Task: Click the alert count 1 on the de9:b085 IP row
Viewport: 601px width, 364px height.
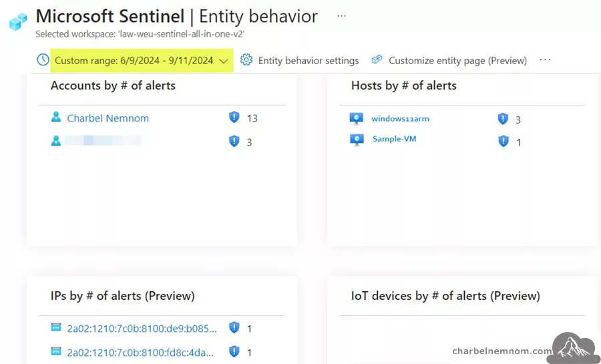Action: (x=250, y=329)
